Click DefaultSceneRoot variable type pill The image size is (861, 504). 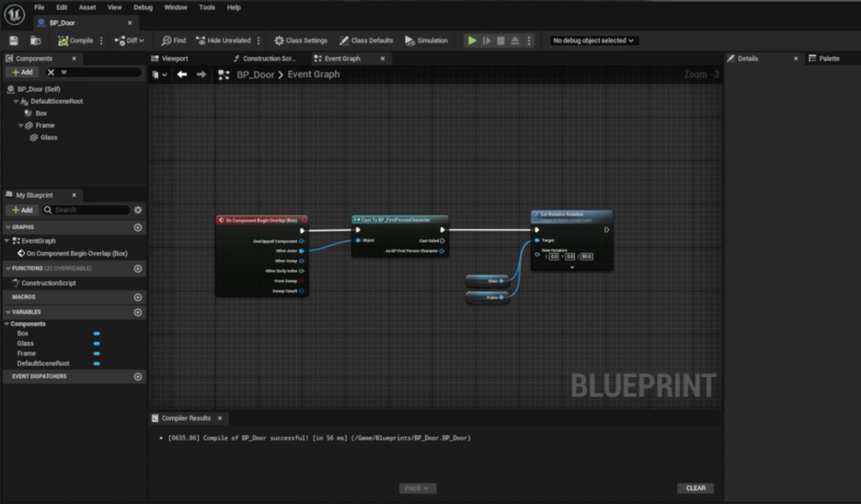(x=97, y=363)
